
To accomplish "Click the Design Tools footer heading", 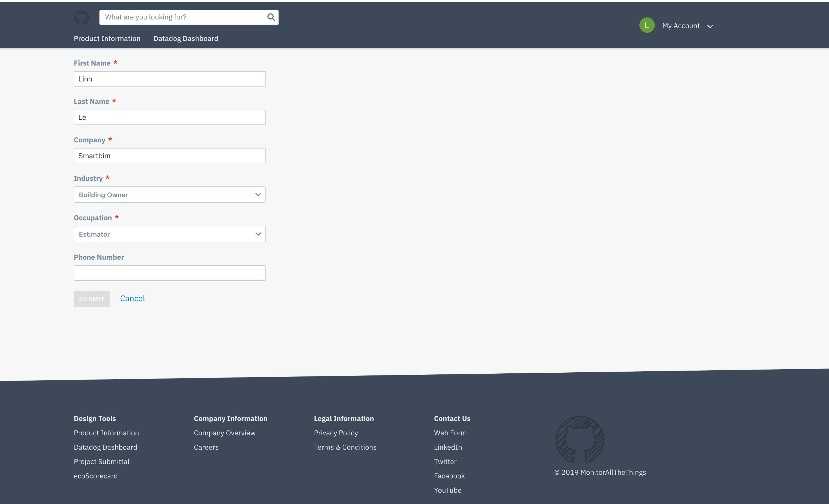I will [x=95, y=418].
